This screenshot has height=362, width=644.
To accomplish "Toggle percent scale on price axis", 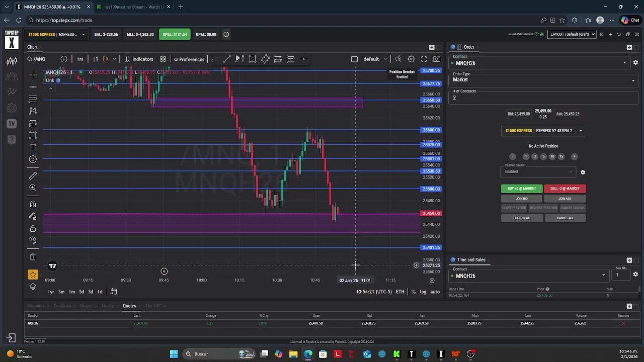I will click(414, 292).
